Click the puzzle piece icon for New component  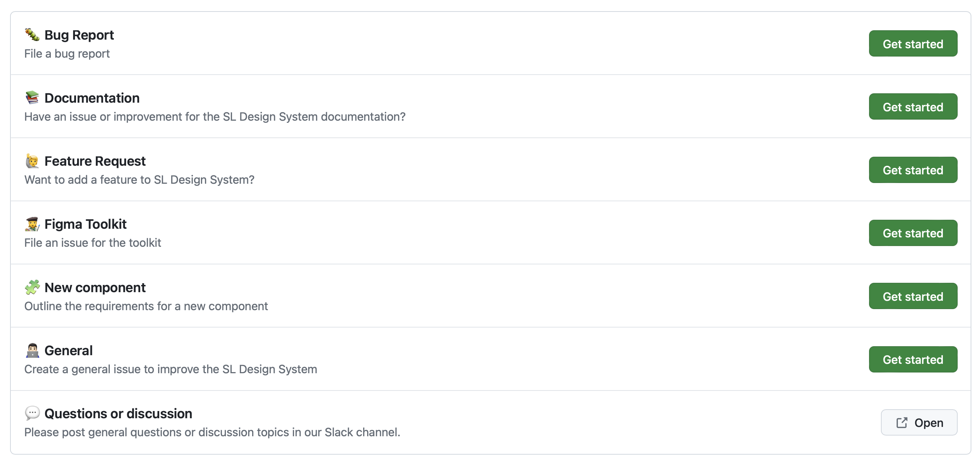coord(32,287)
